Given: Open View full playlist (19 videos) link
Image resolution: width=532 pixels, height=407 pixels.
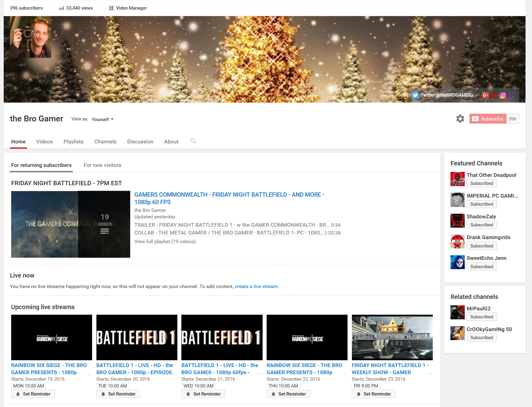Looking at the screenshot, I should 165,242.
